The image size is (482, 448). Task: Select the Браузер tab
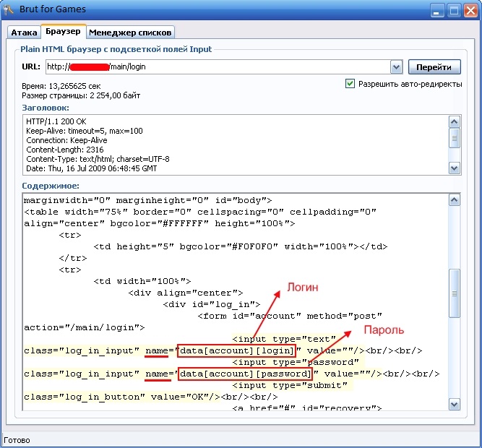[63, 31]
